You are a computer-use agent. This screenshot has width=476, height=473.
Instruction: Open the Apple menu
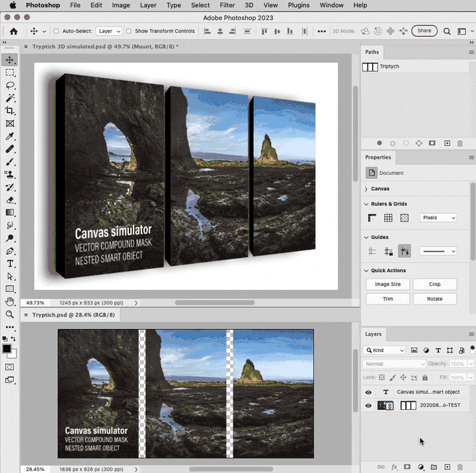coord(13,5)
